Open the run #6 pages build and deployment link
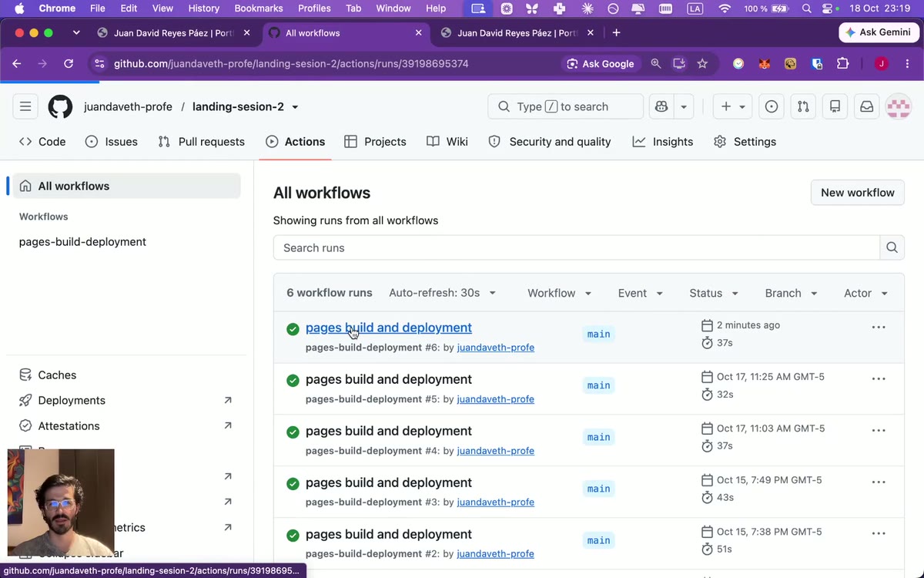924x578 pixels. [389, 328]
